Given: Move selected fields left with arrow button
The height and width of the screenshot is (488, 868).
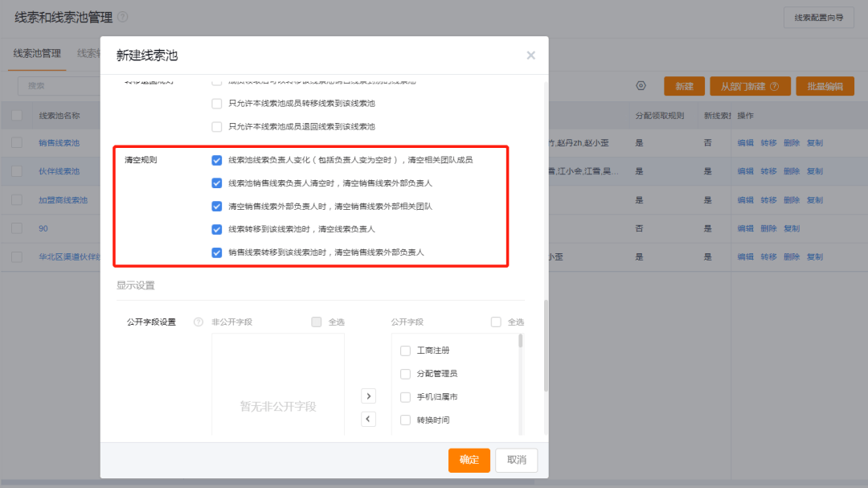Looking at the screenshot, I should click(x=368, y=419).
